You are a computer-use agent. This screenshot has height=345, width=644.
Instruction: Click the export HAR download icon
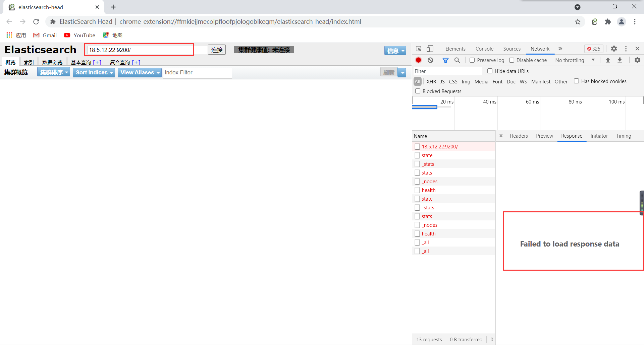point(620,60)
